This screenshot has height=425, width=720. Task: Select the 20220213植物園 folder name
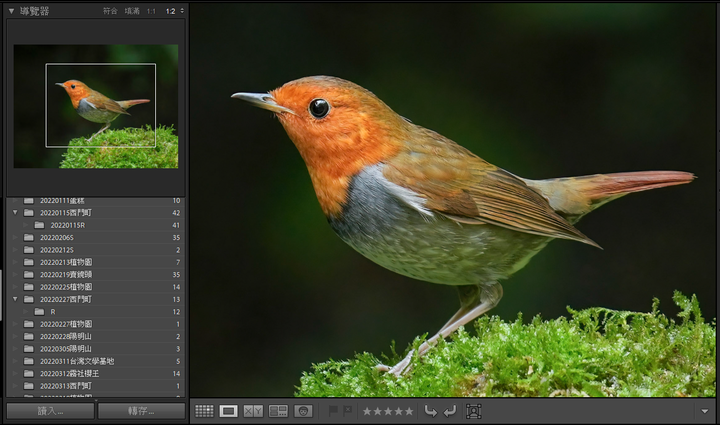pyautogui.click(x=66, y=262)
